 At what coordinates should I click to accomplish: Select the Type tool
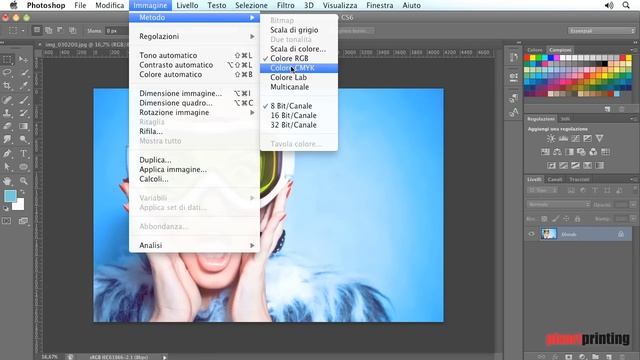[x=24, y=153]
